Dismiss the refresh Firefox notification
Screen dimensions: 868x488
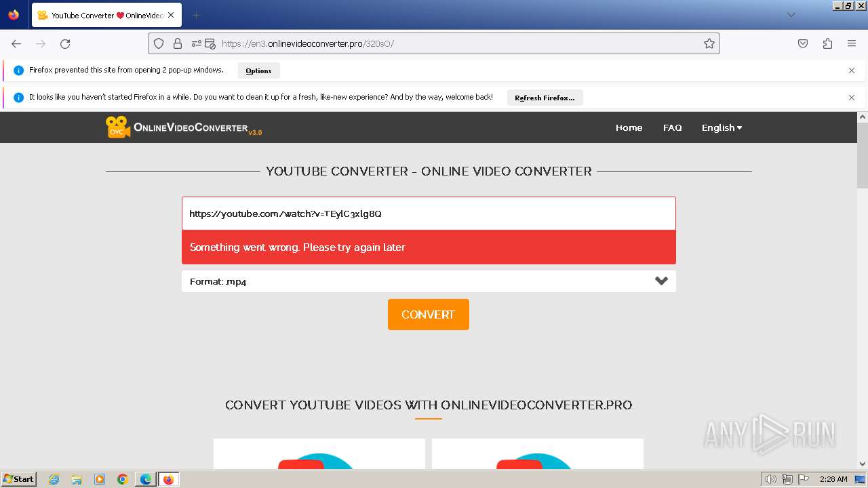tap(852, 98)
